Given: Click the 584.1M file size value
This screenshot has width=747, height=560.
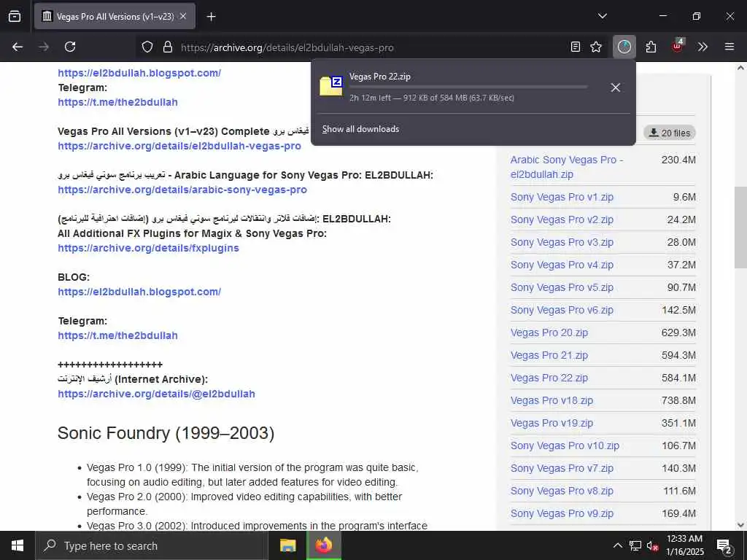Looking at the screenshot, I should [x=678, y=378].
